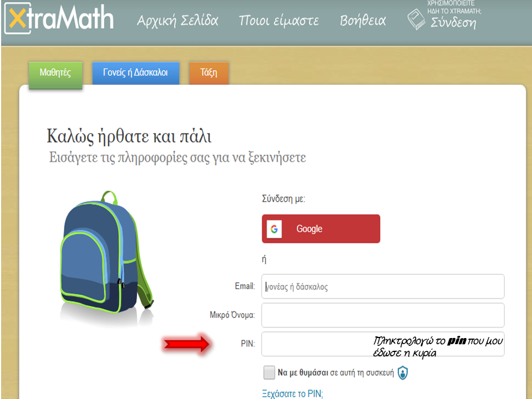Image resolution: width=532 pixels, height=399 pixels.
Task: Toggle the Να με θυμάσαι checkbox
Action: click(269, 372)
